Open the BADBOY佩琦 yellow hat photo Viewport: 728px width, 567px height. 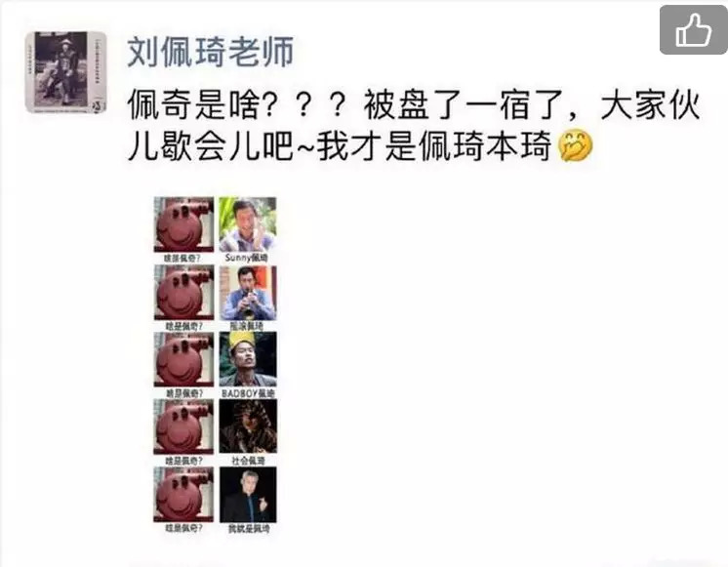[x=248, y=359]
